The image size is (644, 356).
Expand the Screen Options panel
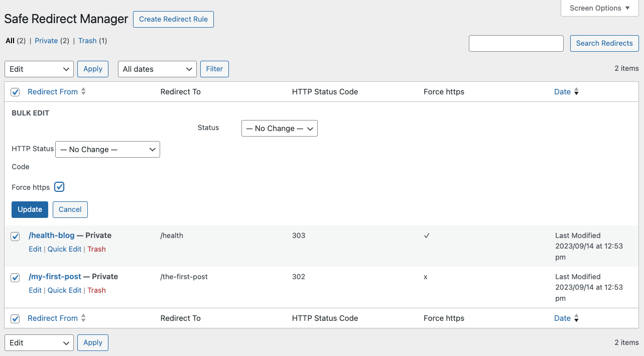click(599, 8)
